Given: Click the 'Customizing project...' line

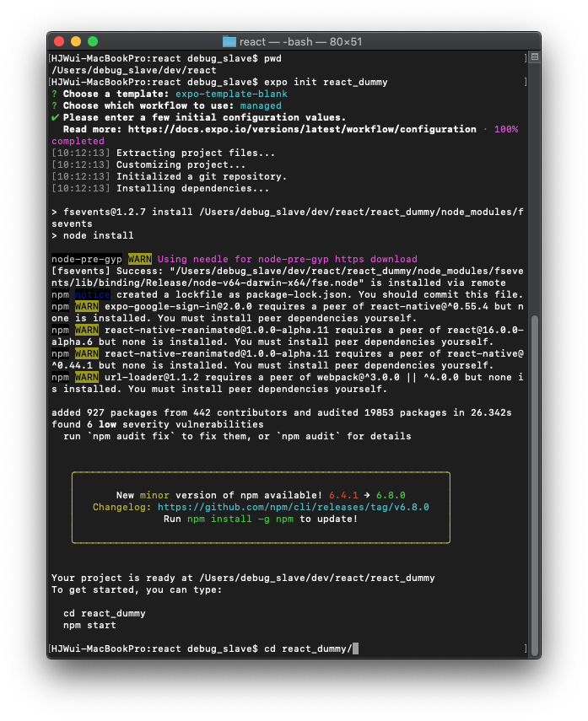Looking at the screenshot, I should [181, 164].
